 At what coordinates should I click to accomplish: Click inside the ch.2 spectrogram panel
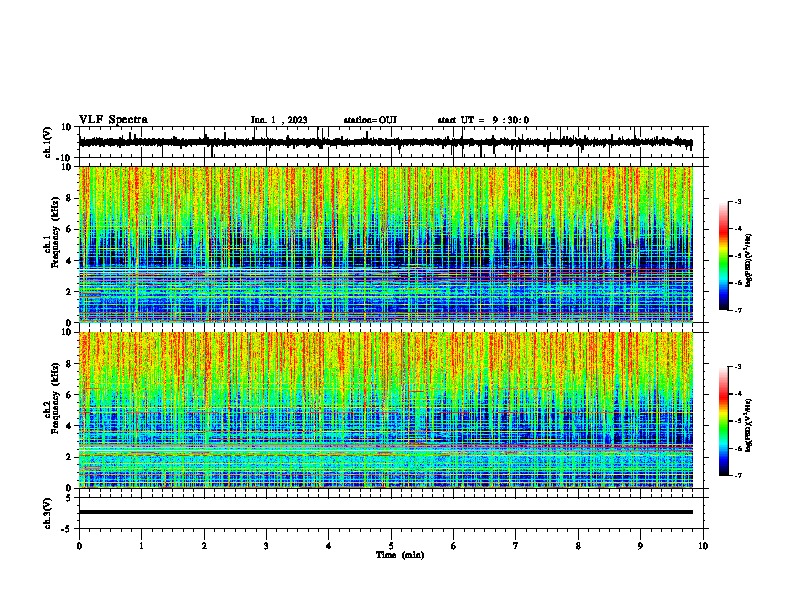[x=385, y=410]
